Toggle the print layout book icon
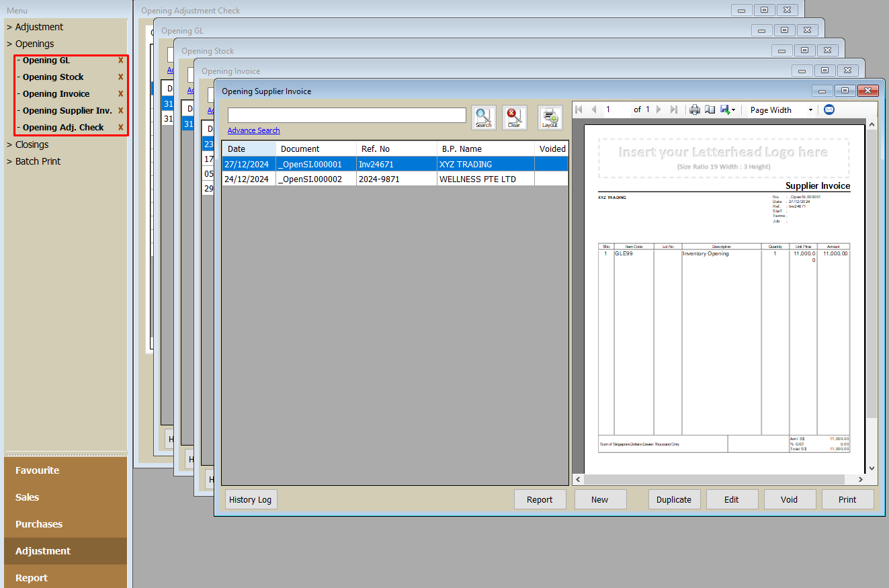 pos(710,110)
